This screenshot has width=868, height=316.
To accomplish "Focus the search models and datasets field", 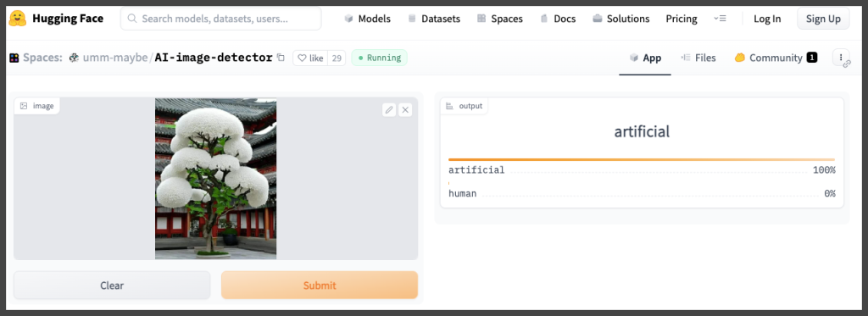I will 221,19.
